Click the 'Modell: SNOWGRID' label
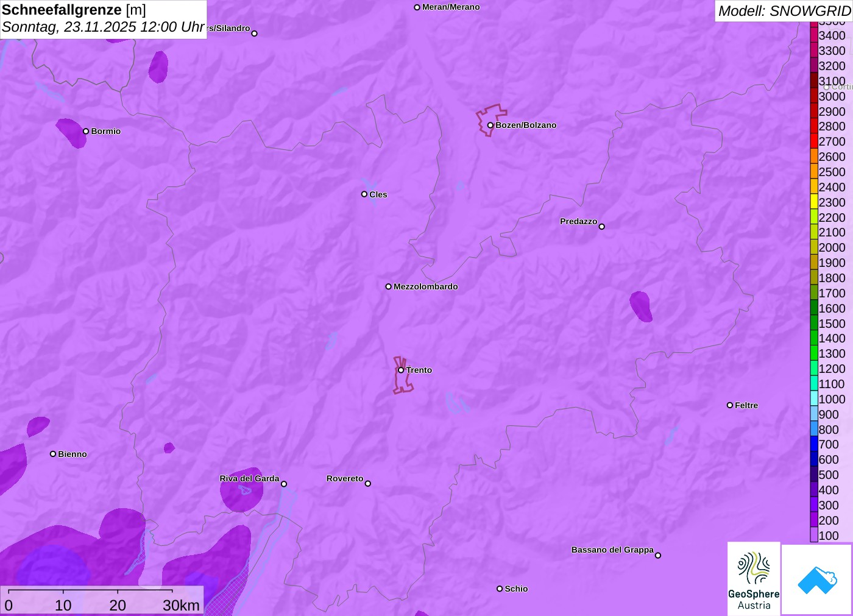The image size is (853, 616). pyautogui.click(x=784, y=11)
